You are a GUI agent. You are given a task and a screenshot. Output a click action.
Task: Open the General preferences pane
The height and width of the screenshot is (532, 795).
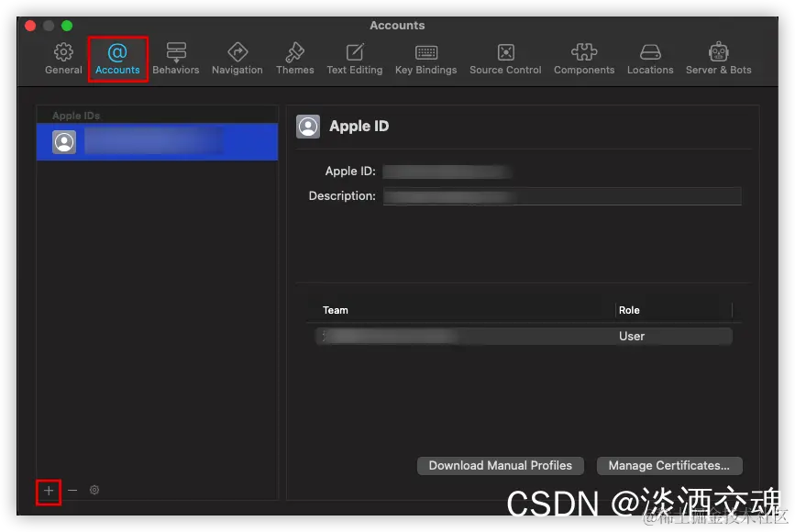tap(63, 59)
